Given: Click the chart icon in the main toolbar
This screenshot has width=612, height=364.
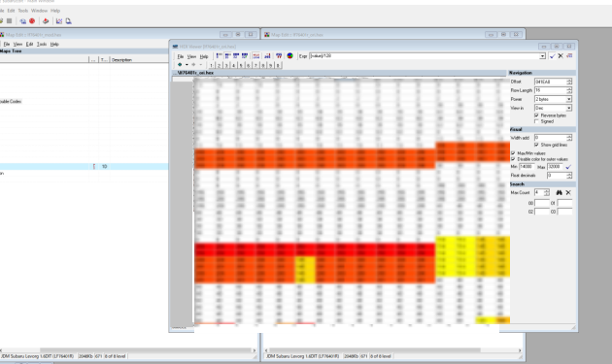Looking at the screenshot, I should [59, 21].
